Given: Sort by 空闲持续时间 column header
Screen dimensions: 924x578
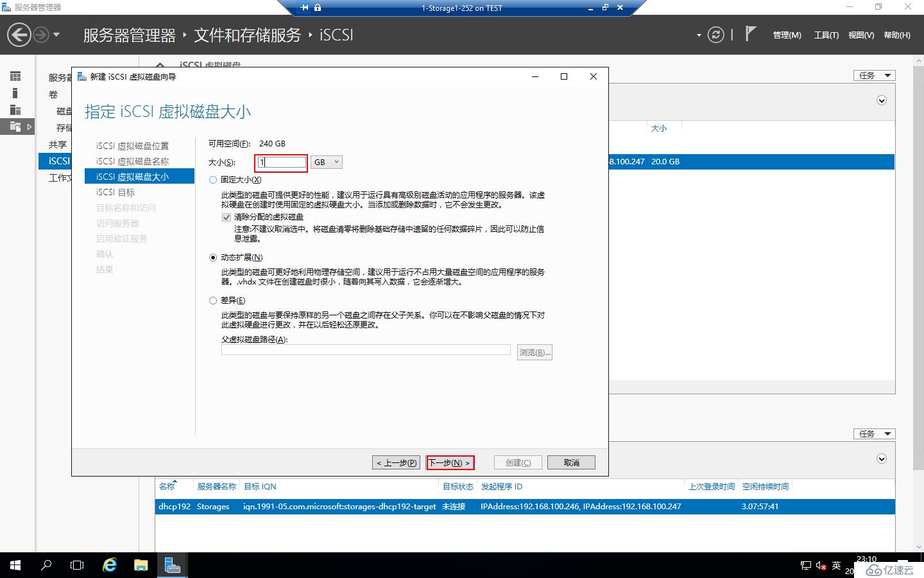Looking at the screenshot, I should coord(766,486).
